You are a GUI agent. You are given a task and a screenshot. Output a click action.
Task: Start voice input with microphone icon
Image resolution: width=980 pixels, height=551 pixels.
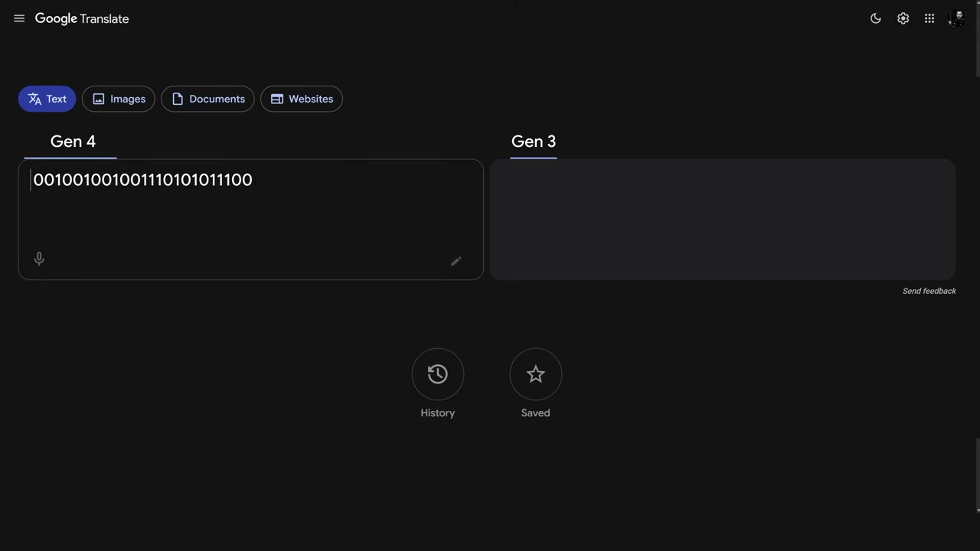[x=39, y=259]
